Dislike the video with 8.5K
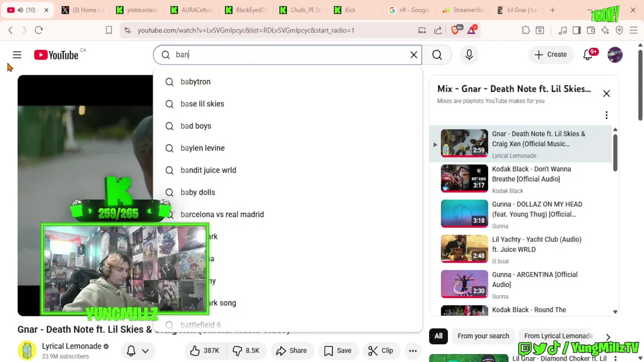Image resolution: width=644 pixels, height=362 pixels. click(246, 350)
